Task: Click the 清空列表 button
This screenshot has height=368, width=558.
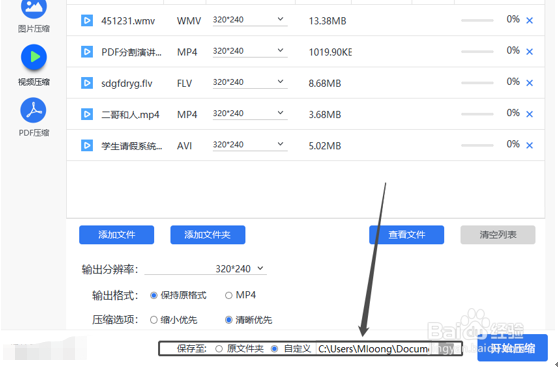Action: point(498,235)
